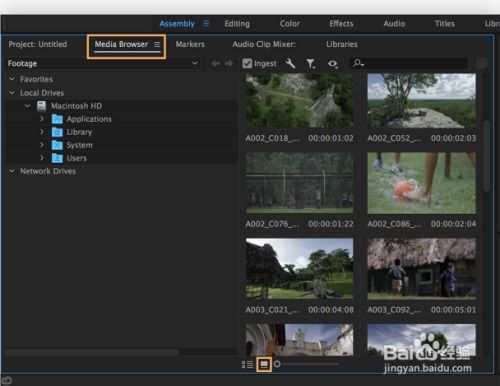Image resolution: width=500 pixels, height=386 pixels.
Task: Open directory viewers eye icon
Action: 333,63
